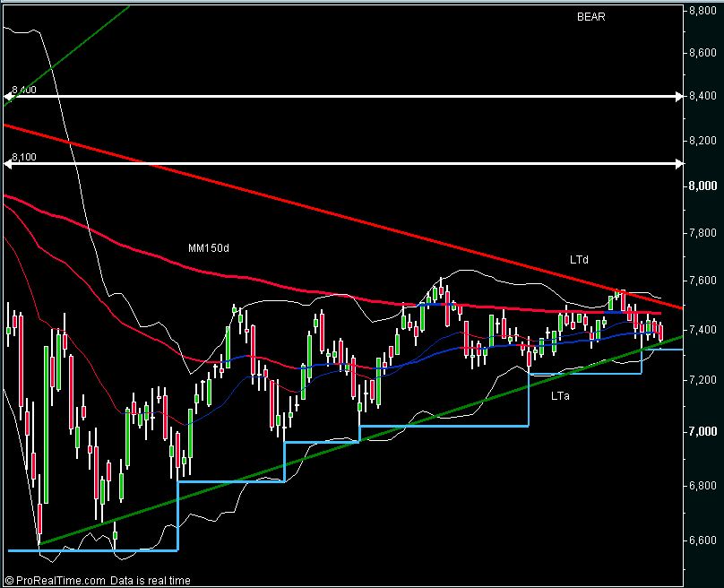
Task: Select the "MM150d" moving average label
Action: point(209,248)
